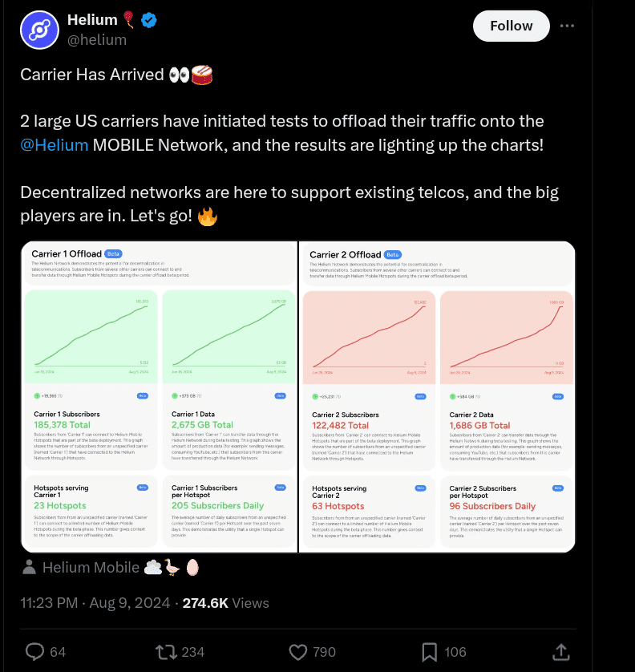Click the Follow button

click(511, 26)
